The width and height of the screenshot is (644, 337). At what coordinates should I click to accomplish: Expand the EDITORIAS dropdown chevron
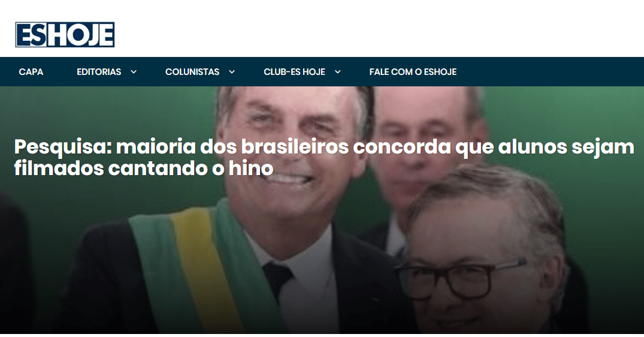pos(134,72)
